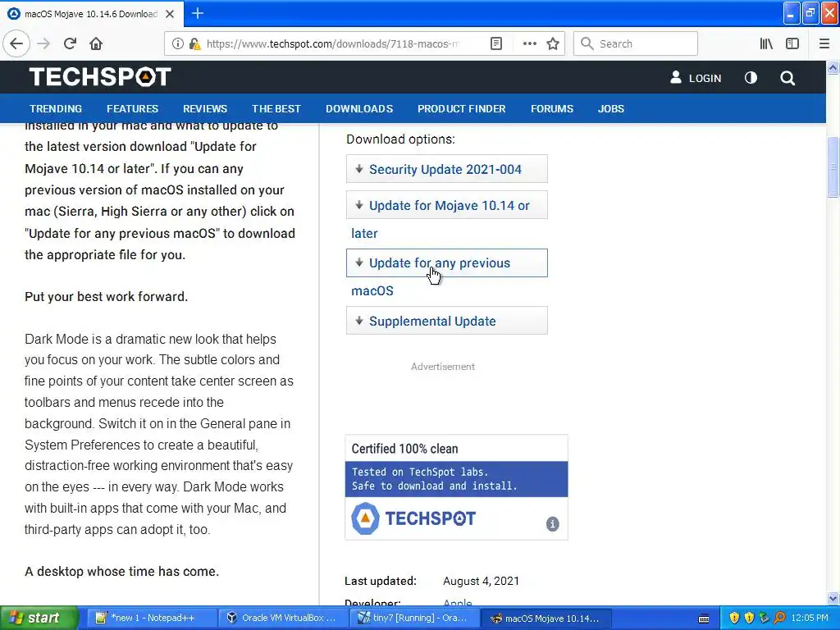This screenshot has height=630, width=840.
Task: Switch to tiny7 Running taskbar item
Action: [x=413, y=618]
